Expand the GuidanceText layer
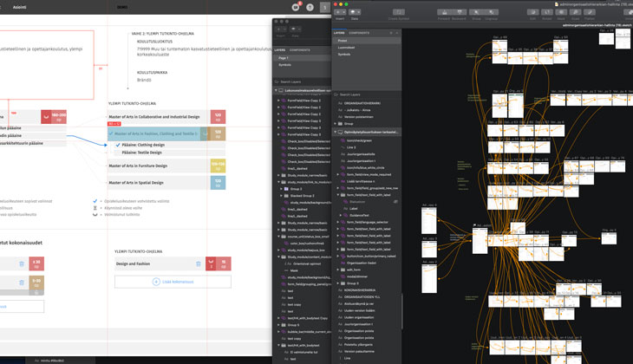 tap(341, 216)
